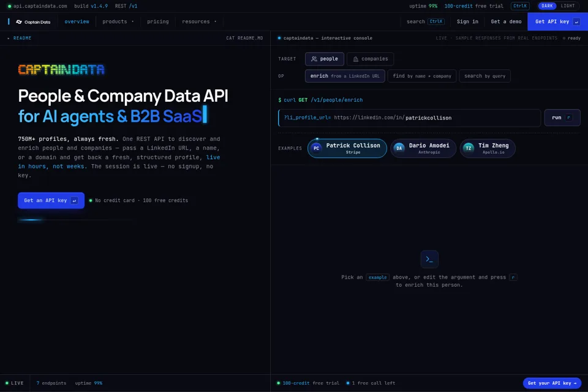The image size is (588, 392).
Task: Click the terminal prompt icon in console
Action: 429,259
